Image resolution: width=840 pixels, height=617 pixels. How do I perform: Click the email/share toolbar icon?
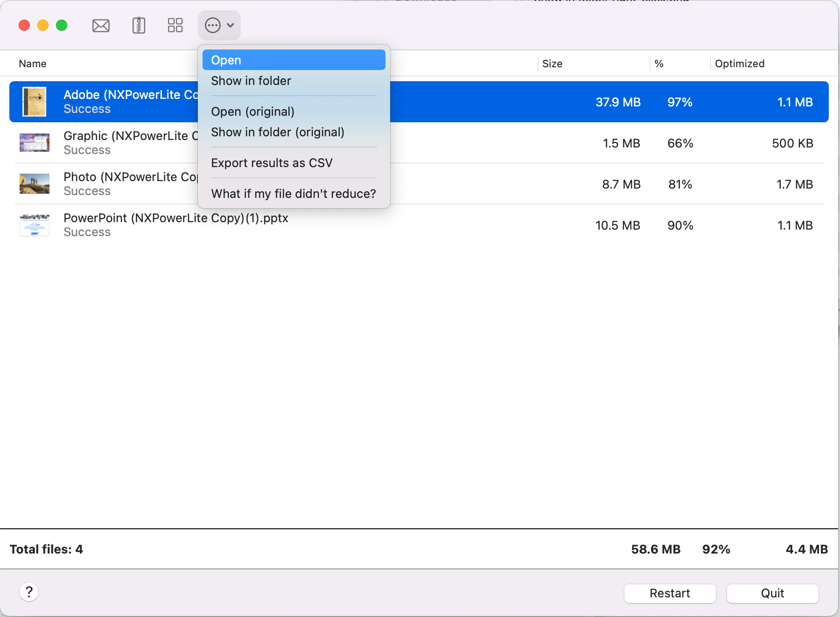(x=100, y=25)
